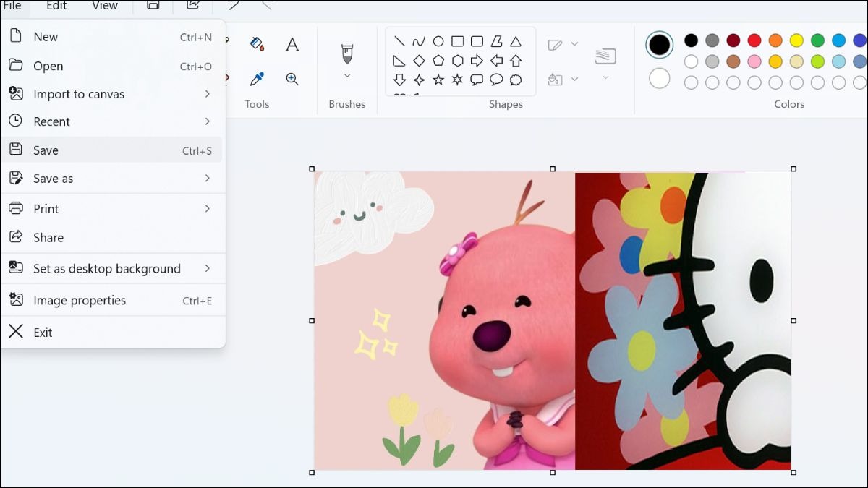This screenshot has width=868, height=488.
Task: Pick the dark gray palette swatch
Action: point(712,40)
